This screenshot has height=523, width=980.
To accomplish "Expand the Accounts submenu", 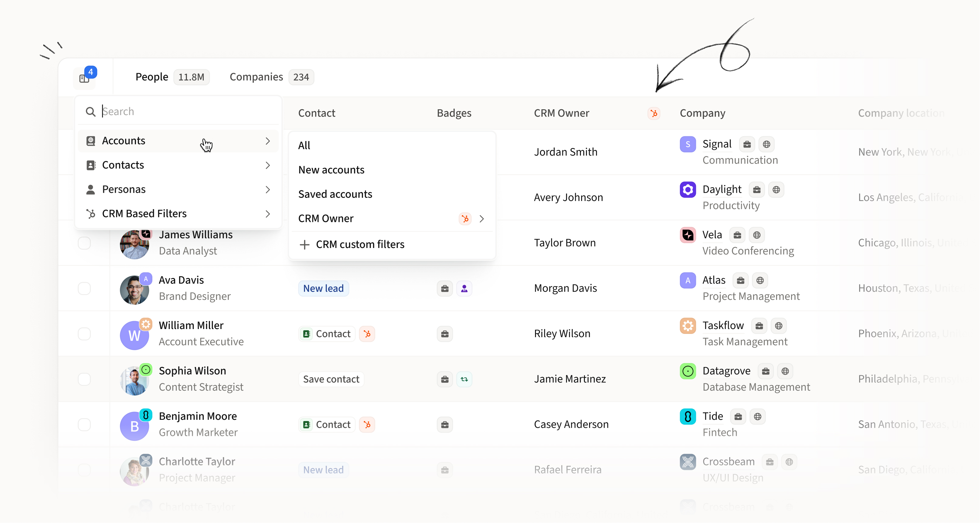I will 178,141.
